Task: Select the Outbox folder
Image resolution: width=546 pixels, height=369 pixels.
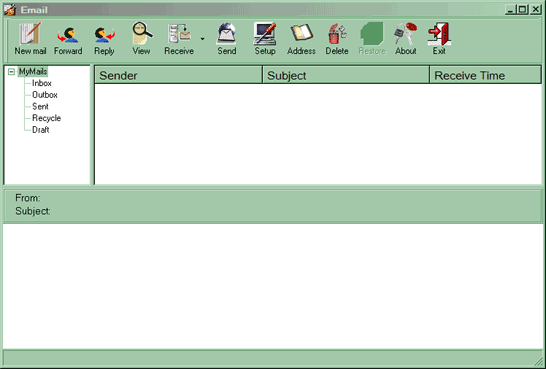Action: click(45, 95)
